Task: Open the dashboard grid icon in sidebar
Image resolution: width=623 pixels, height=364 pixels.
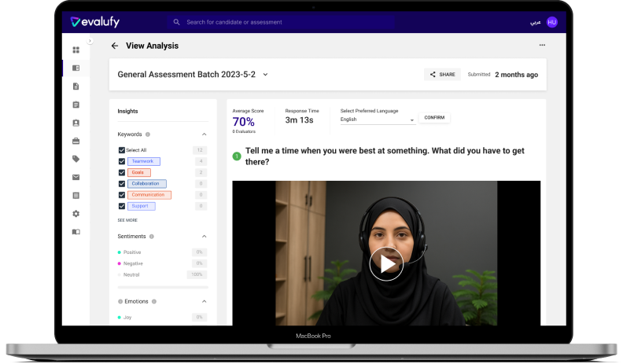Action: pos(76,50)
